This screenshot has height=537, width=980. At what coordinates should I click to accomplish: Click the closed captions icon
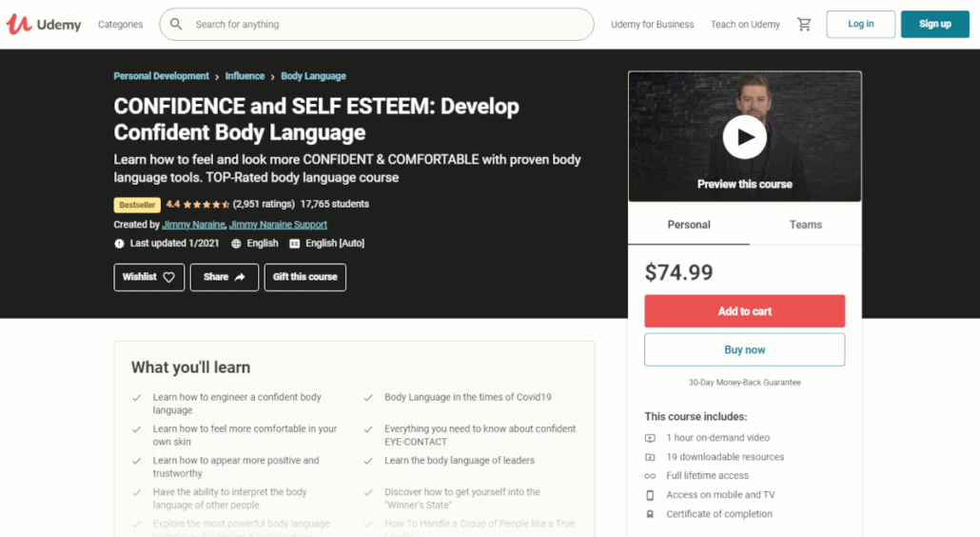click(x=294, y=244)
